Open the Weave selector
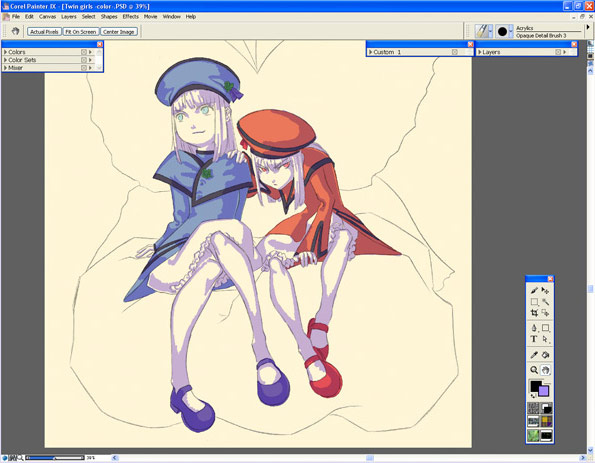Viewport: 595px width, 463px height. pyautogui.click(x=546, y=421)
